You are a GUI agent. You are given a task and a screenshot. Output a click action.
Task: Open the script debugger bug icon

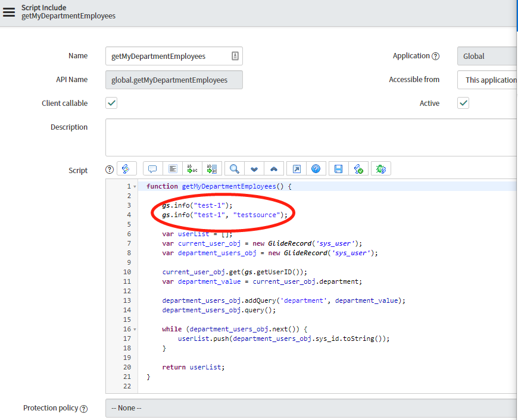381,169
